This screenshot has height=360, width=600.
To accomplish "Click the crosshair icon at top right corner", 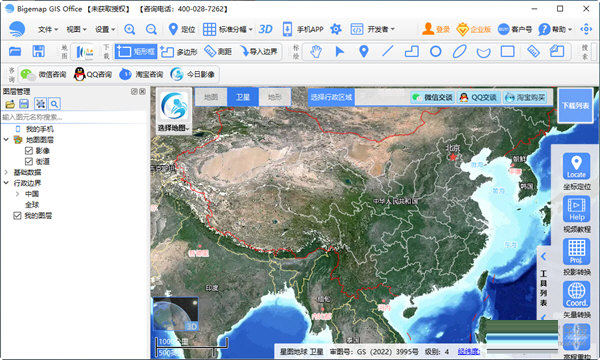I will coord(586,29).
